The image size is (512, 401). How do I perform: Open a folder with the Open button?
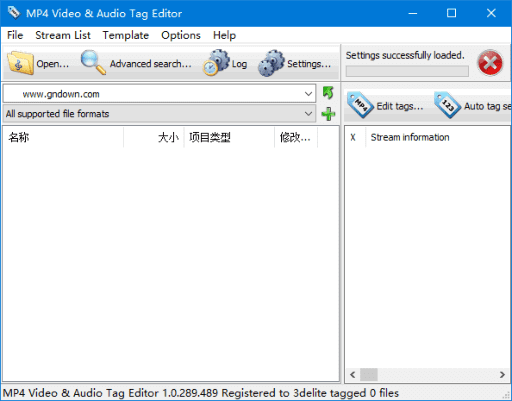(38, 63)
